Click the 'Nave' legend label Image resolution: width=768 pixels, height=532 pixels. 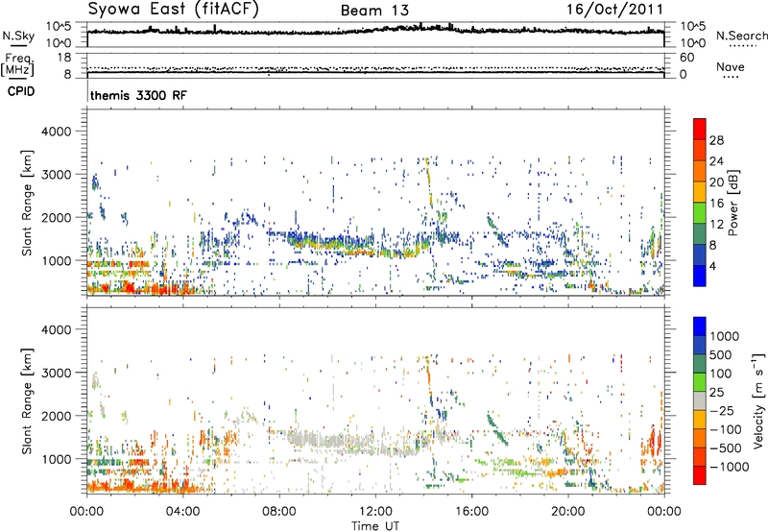click(731, 66)
